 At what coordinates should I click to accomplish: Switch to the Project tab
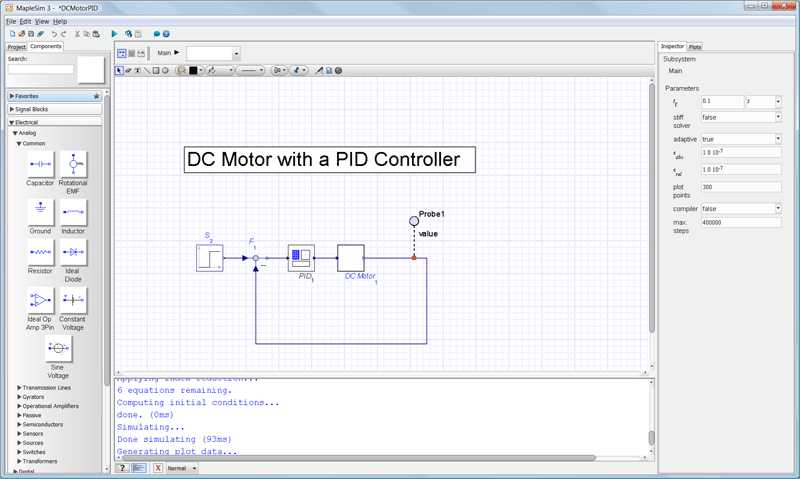(16, 47)
